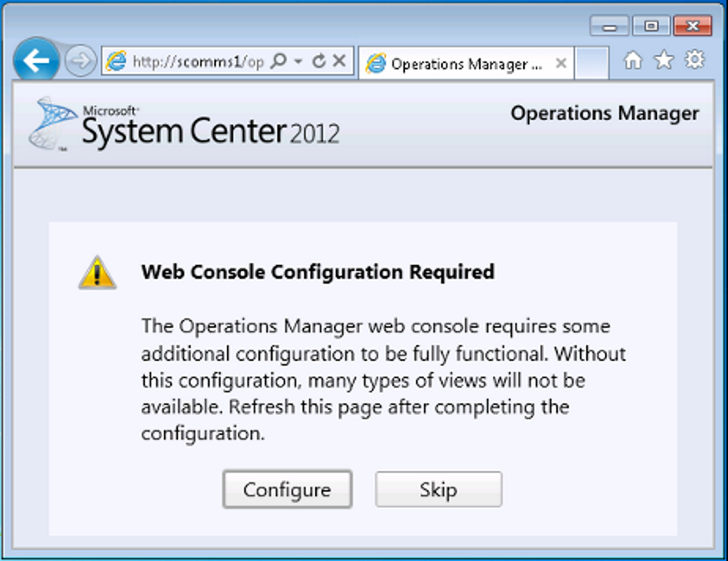Click the yellow warning triangle icon
This screenshot has height=561, width=728.
point(97,273)
